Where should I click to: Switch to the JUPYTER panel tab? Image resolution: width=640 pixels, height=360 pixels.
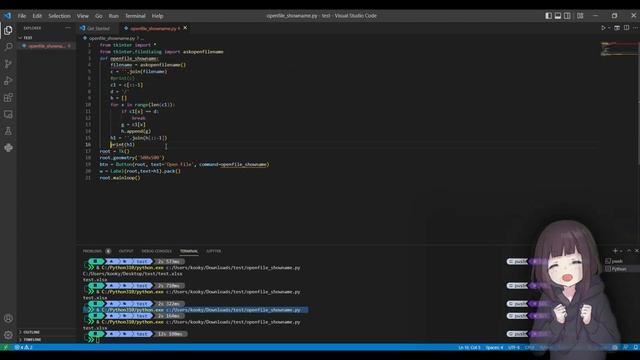213,251
